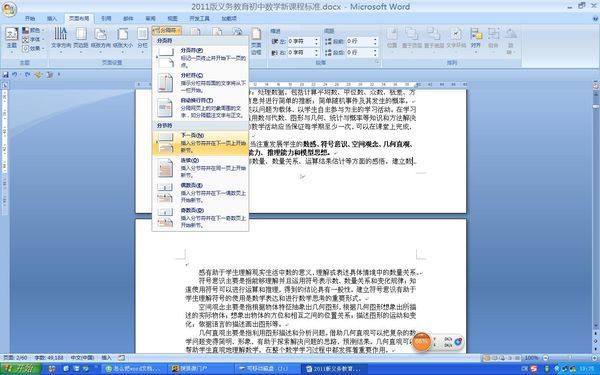Insert a 连续 continuous section break
This screenshot has width=600, height=375.
point(201,168)
